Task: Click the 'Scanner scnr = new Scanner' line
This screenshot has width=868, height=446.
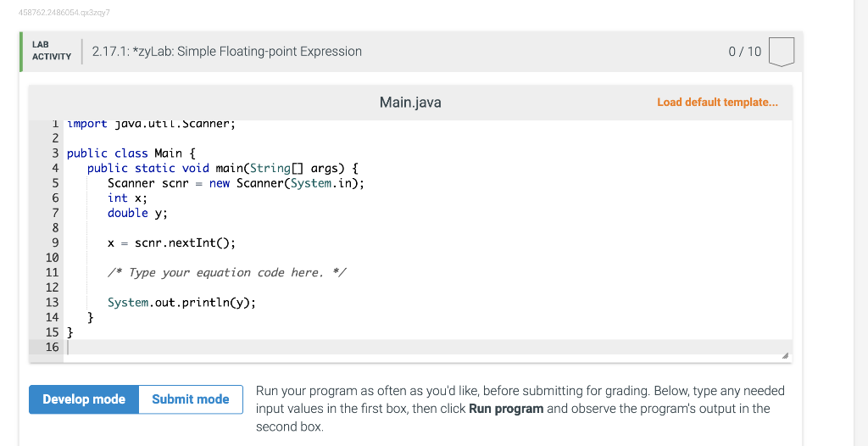Action: tap(236, 183)
